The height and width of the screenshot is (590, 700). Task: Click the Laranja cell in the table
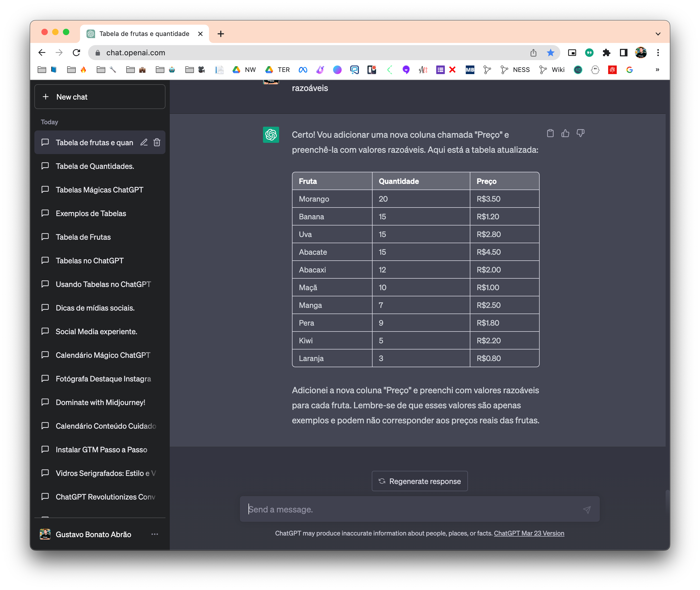point(332,358)
